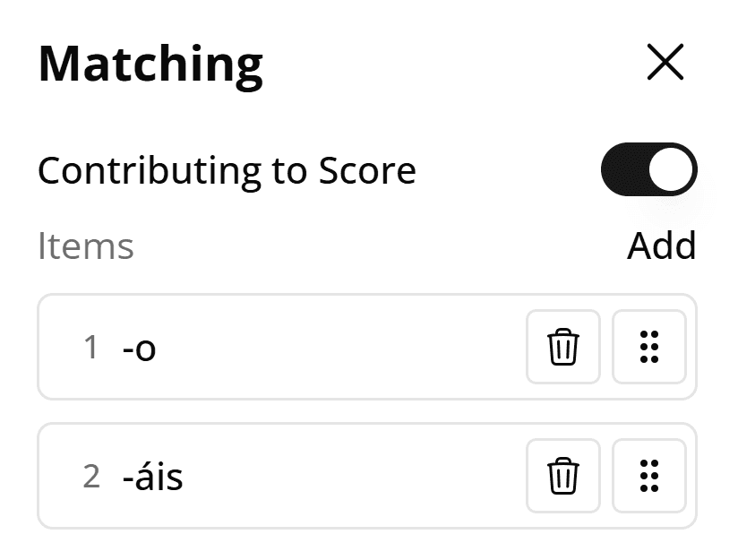Click the Matching heading
This screenshot has width=738, height=560.
(150, 63)
